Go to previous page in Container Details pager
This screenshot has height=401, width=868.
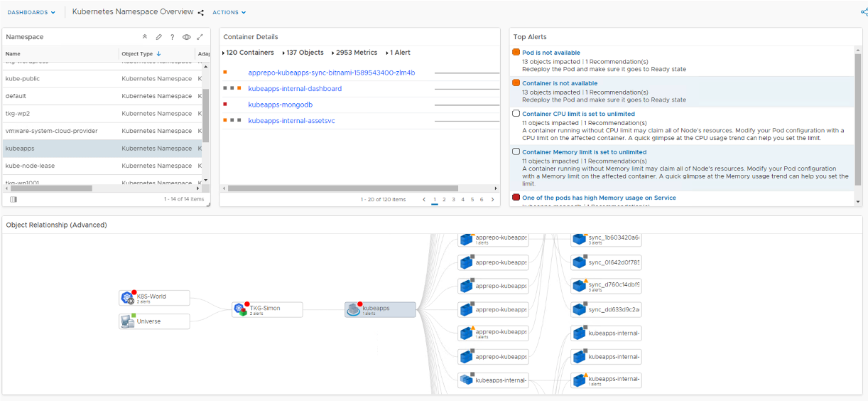(424, 200)
